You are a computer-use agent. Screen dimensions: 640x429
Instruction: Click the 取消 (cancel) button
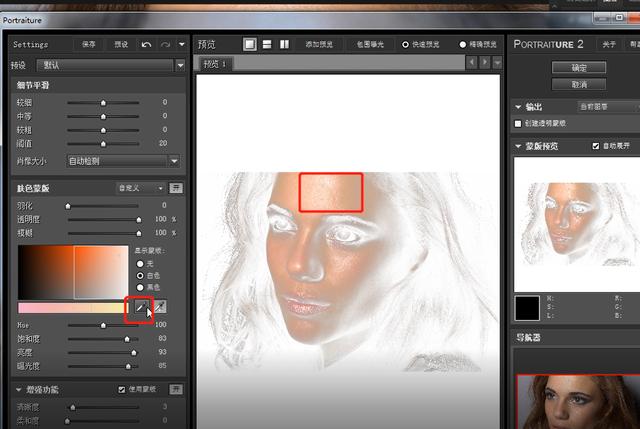point(579,84)
